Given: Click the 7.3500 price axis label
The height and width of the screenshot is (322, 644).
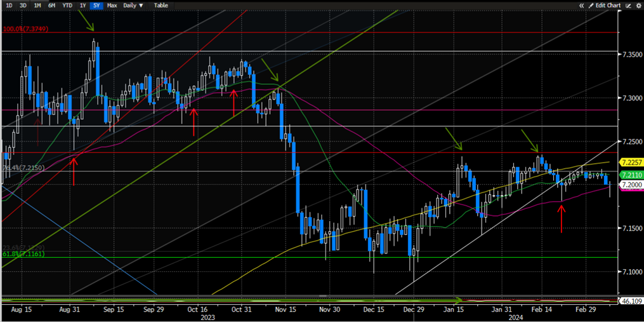Looking at the screenshot, I should [x=631, y=55].
